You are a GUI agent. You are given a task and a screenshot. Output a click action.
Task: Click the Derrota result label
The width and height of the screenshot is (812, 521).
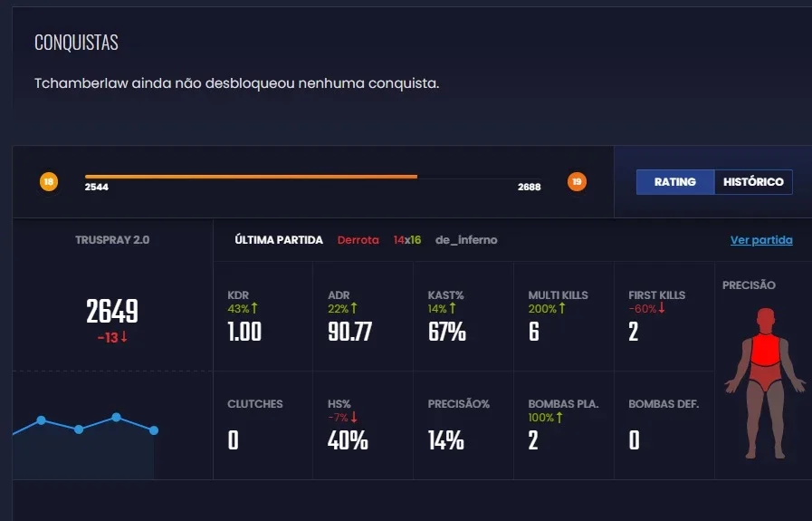tap(358, 240)
